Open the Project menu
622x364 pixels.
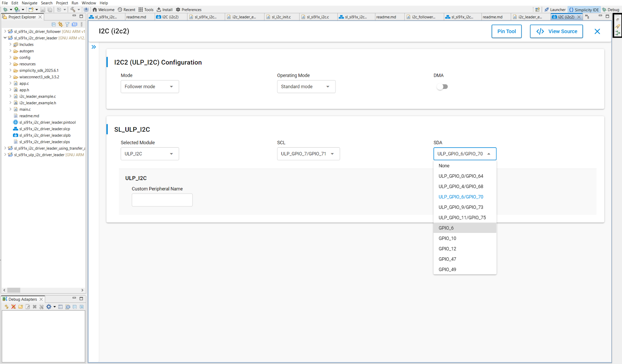click(62, 3)
